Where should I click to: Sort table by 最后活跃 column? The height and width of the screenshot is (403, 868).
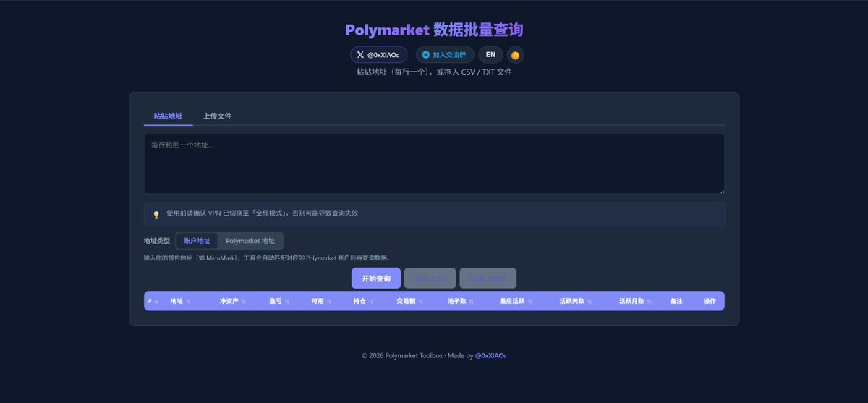coord(516,301)
